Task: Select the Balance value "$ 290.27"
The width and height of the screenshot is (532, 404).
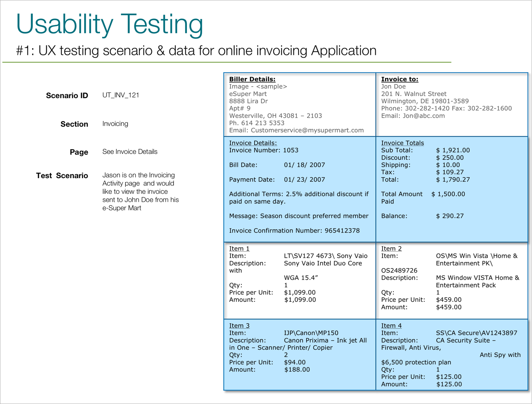Action: (450, 216)
